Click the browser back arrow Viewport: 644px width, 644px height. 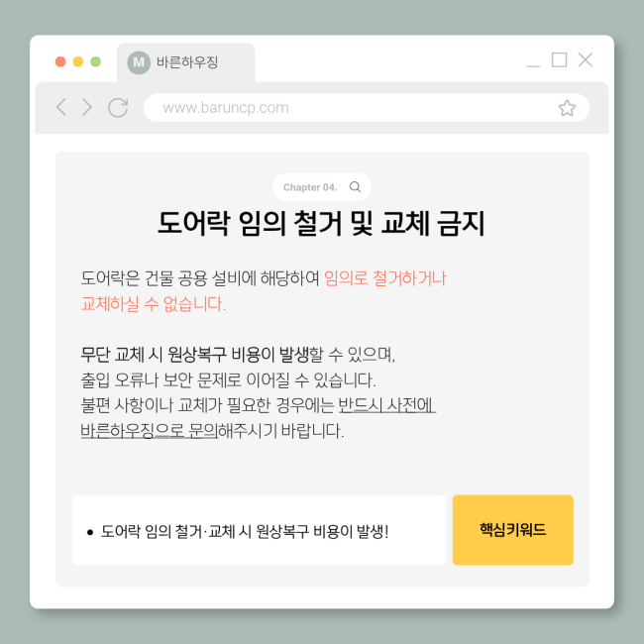click(61, 107)
